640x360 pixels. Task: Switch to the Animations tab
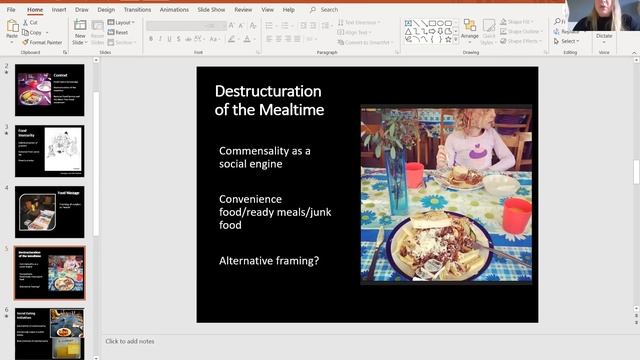pyautogui.click(x=174, y=9)
